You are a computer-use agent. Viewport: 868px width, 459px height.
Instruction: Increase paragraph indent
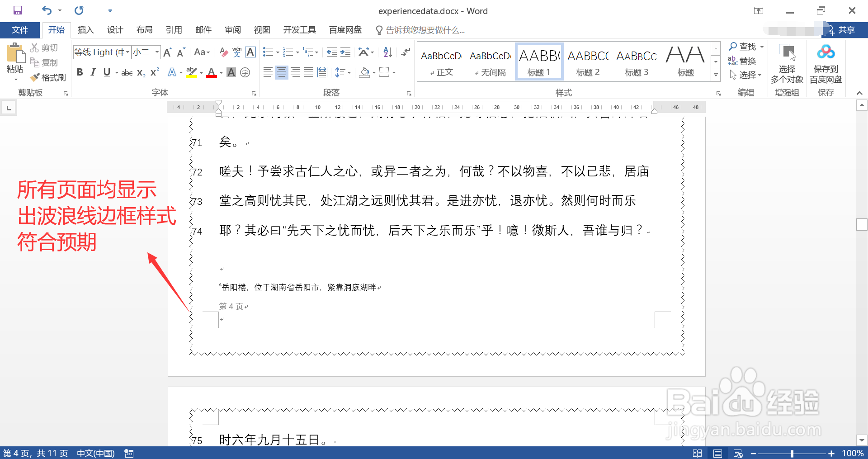point(345,52)
